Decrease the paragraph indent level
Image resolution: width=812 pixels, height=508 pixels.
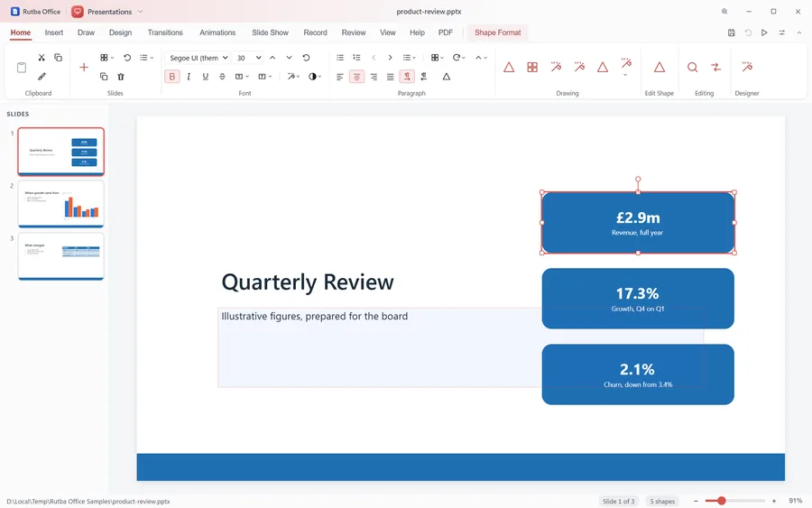tap(374, 58)
